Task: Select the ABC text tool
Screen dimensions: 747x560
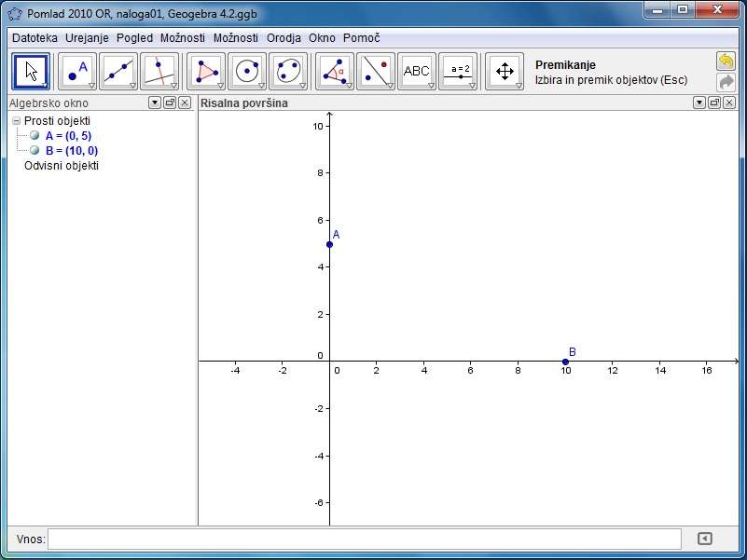Action: 417,71
